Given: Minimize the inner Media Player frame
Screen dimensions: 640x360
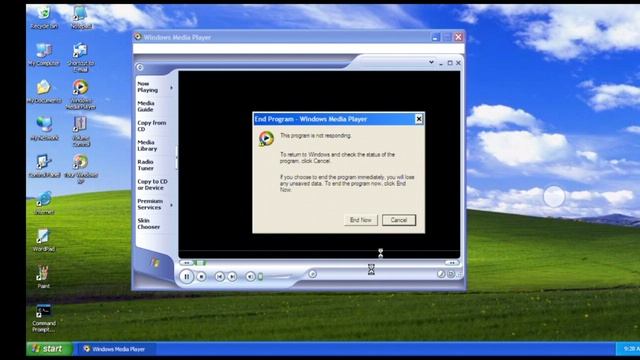Looking at the screenshot, I should (441, 63).
